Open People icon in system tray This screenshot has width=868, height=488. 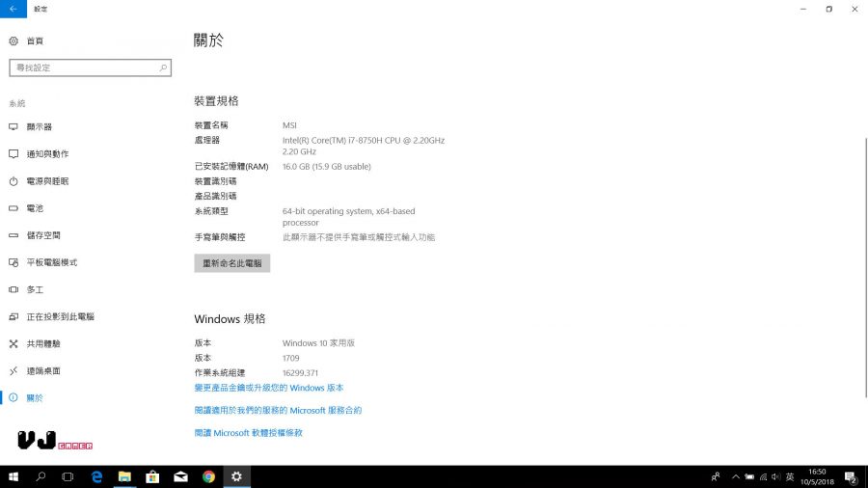point(716,476)
